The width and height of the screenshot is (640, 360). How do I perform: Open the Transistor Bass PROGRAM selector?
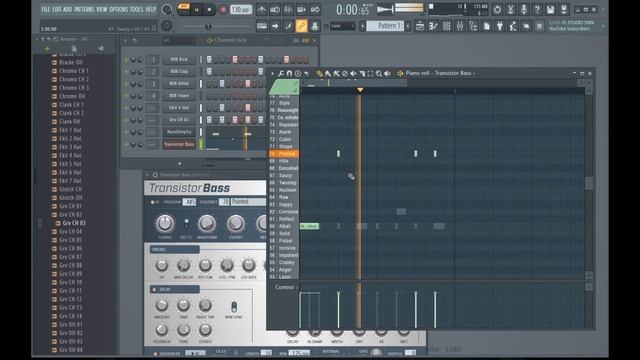coord(189,202)
